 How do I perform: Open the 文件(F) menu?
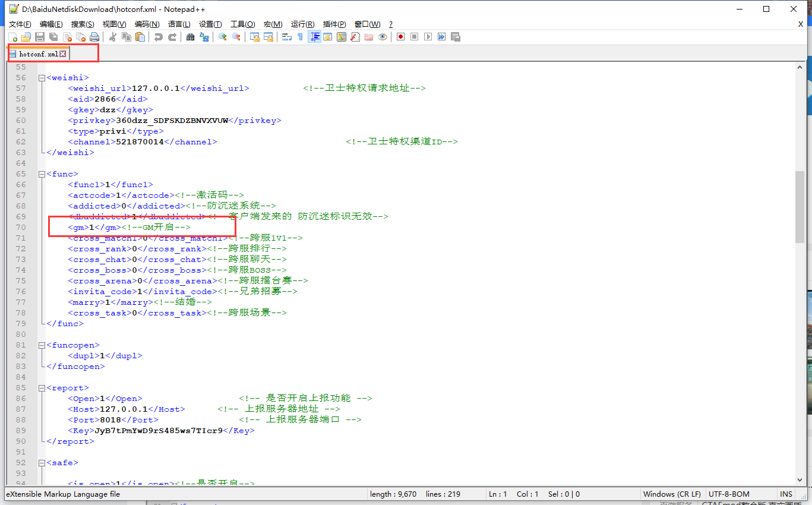point(20,24)
